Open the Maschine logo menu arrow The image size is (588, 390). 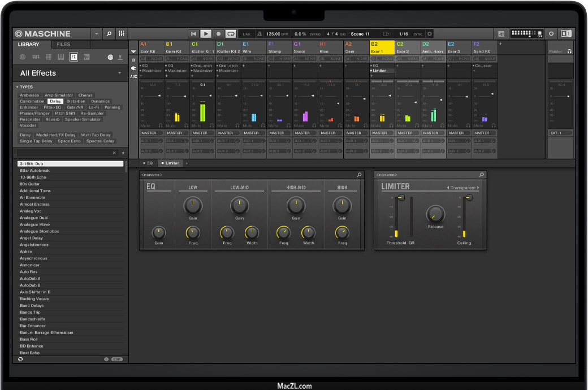coord(96,34)
